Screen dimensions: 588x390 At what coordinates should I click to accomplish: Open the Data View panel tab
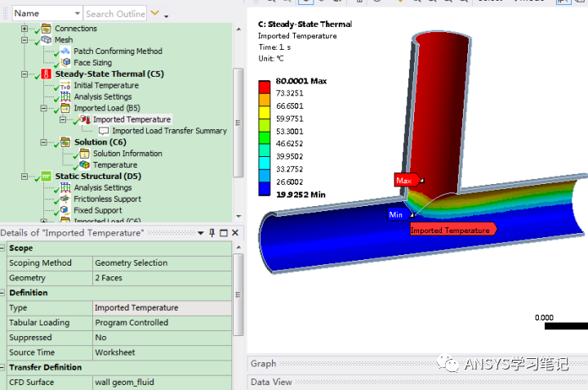click(x=271, y=382)
